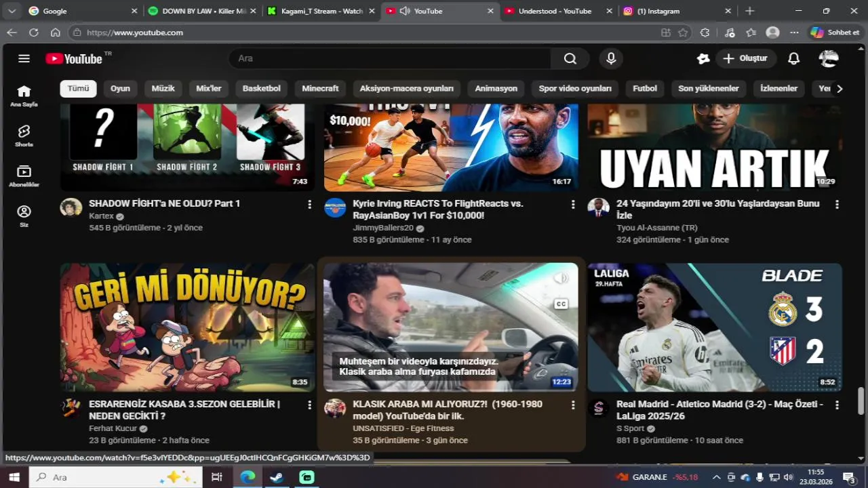Screen dimensions: 868x488
Task: Go to Ana Sayfa in the sidebar
Action: point(24,96)
